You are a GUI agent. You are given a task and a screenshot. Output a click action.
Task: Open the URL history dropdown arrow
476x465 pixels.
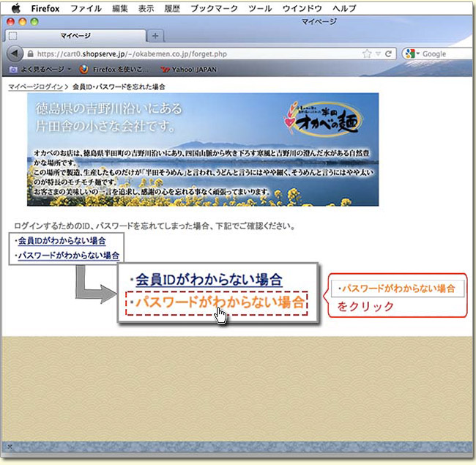pyautogui.click(x=378, y=54)
